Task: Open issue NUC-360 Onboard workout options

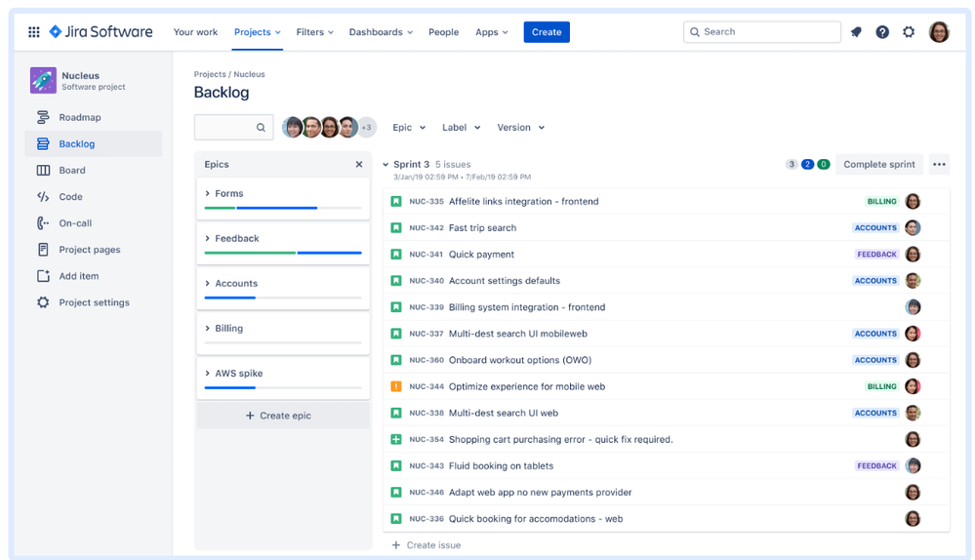Action: coord(666,360)
